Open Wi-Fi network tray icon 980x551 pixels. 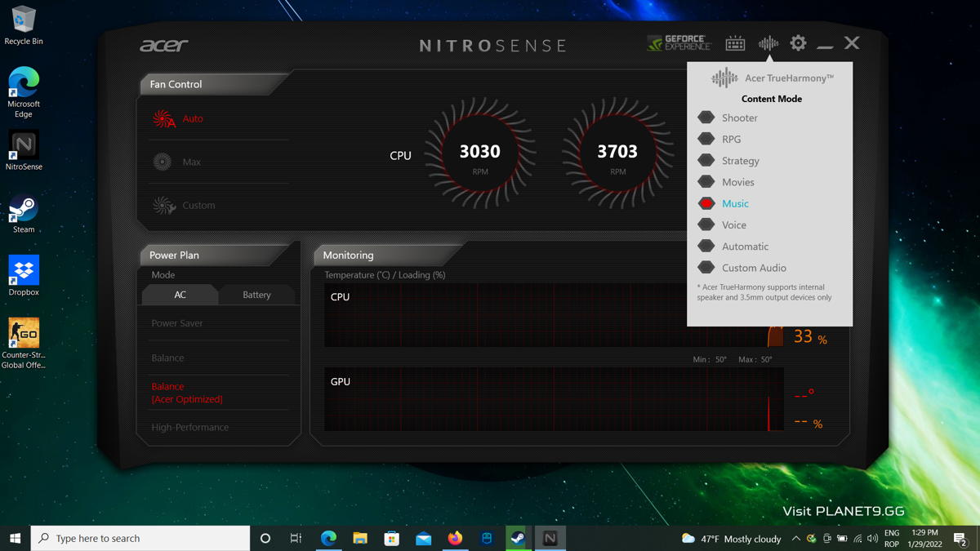click(x=857, y=539)
